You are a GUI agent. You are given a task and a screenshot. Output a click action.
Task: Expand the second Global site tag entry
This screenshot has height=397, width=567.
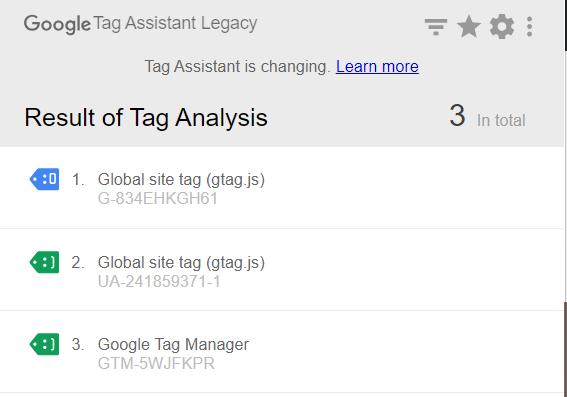click(x=282, y=270)
